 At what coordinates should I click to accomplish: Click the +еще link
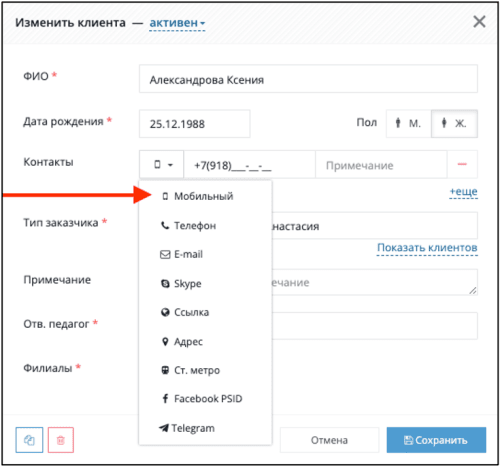pyautogui.click(x=463, y=192)
